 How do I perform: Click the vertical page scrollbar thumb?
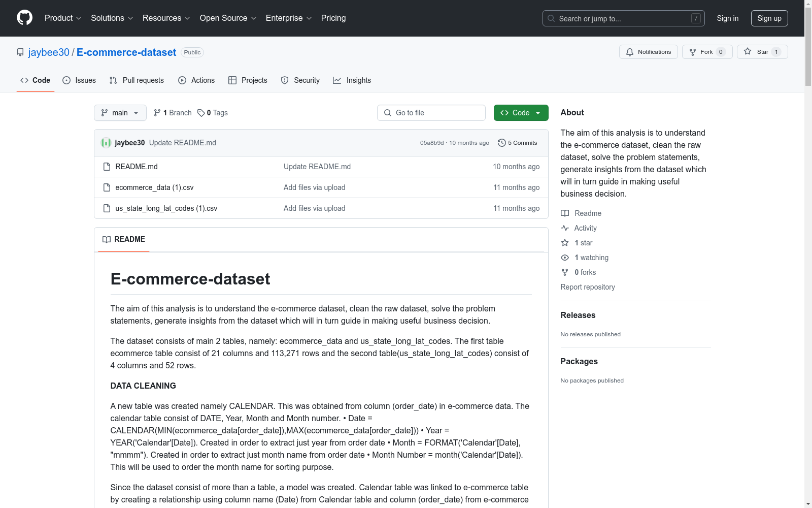click(x=808, y=47)
